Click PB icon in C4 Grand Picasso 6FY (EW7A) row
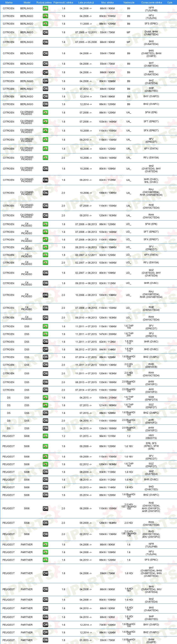Screen dimensions: 177x644 (45, 149)
